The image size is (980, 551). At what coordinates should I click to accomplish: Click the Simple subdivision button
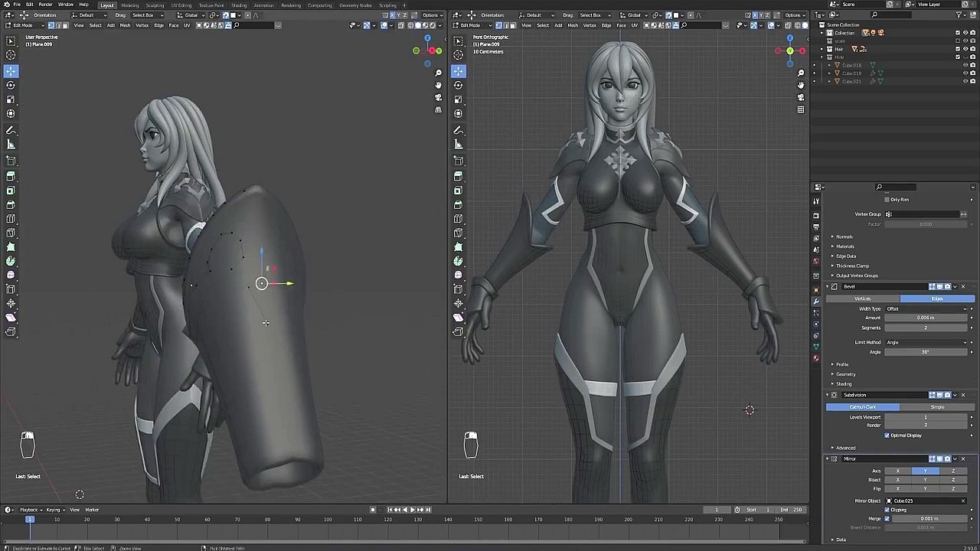tap(937, 407)
